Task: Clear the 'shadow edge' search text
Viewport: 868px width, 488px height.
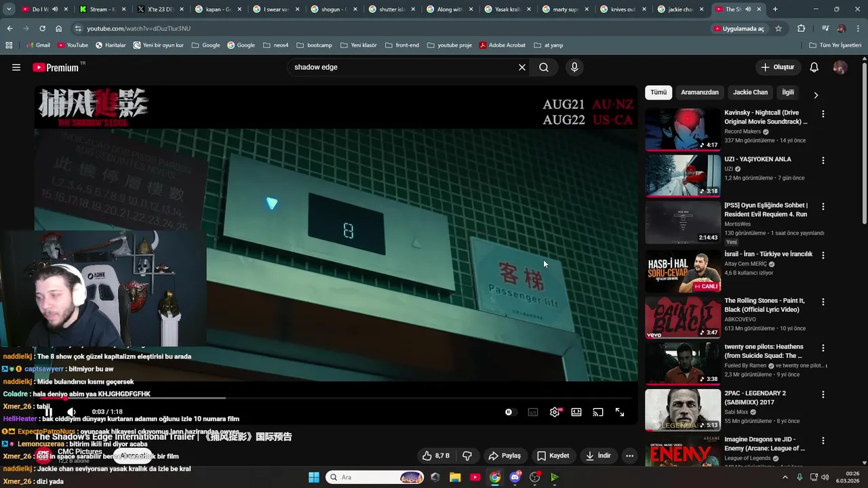Action: tap(522, 67)
